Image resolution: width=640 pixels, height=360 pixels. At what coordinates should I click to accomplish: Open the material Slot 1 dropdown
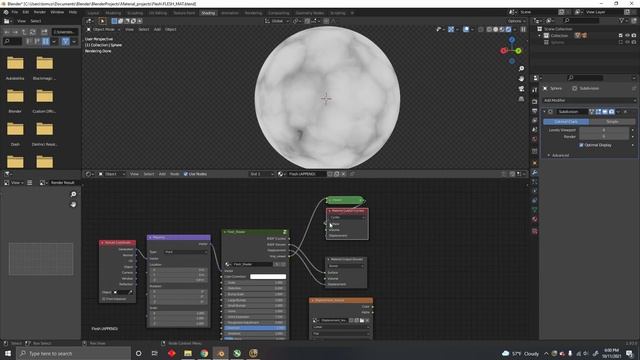tap(261, 174)
